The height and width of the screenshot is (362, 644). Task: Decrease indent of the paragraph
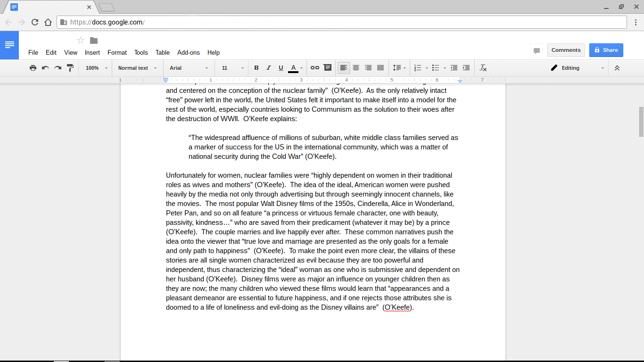click(454, 68)
